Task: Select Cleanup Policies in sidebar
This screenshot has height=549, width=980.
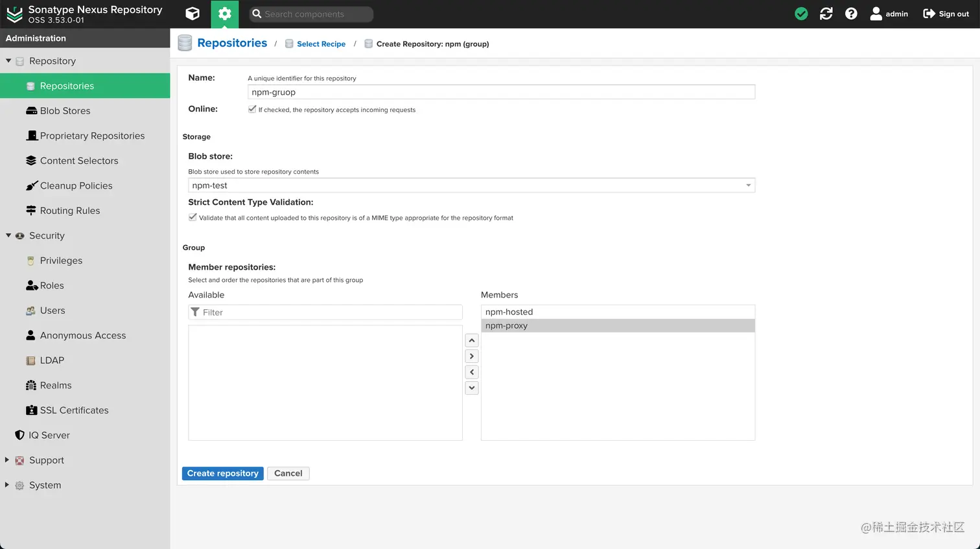Action: point(76,186)
